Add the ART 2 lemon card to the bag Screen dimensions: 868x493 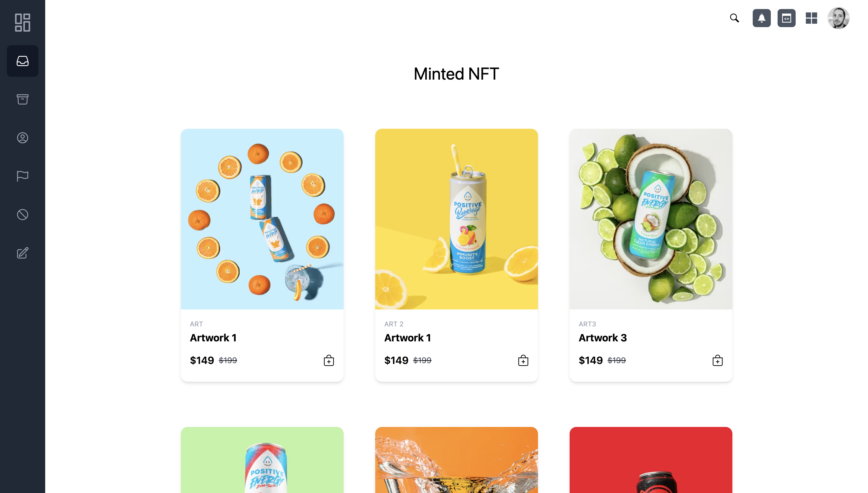point(523,360)
